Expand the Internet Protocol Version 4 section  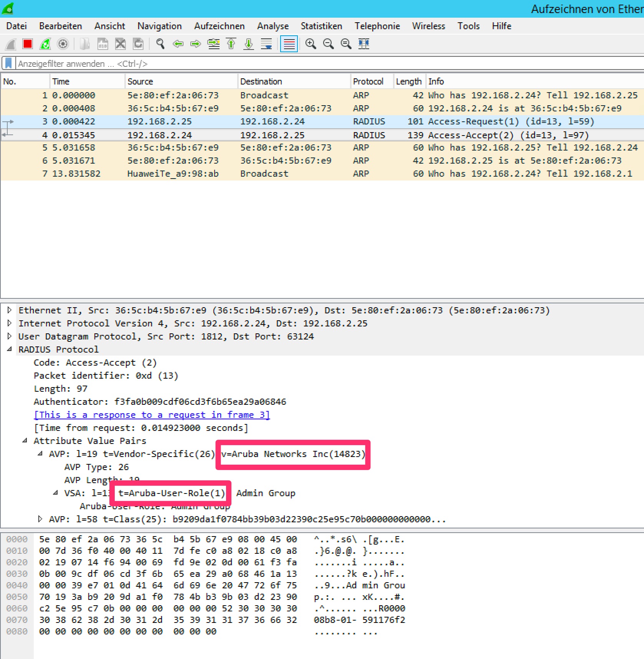[x=10, y=323]
